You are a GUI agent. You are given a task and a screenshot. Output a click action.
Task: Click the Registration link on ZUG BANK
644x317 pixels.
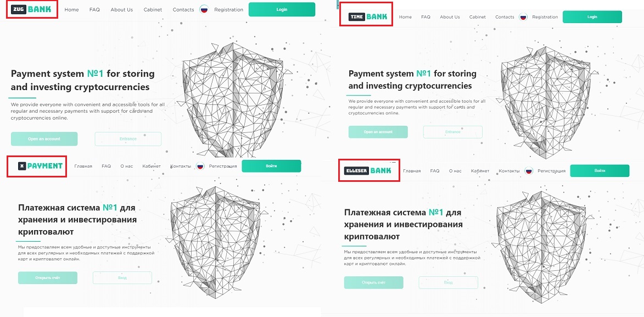229,9
